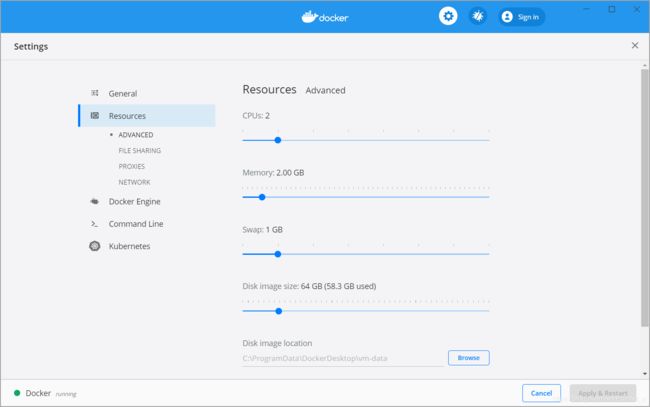
Task: Click the 'Swap: 1 GB' label
Action: coord(262,230)
